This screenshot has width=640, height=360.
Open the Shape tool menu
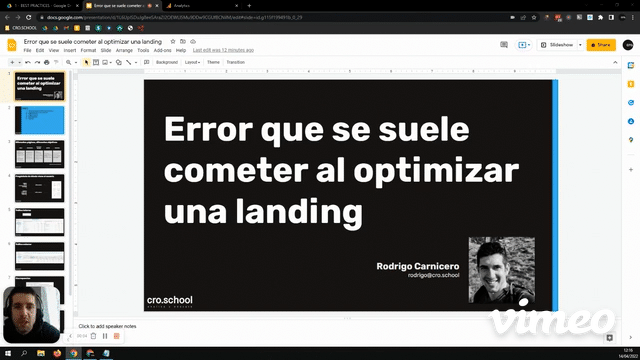click(x=119, y=62)
